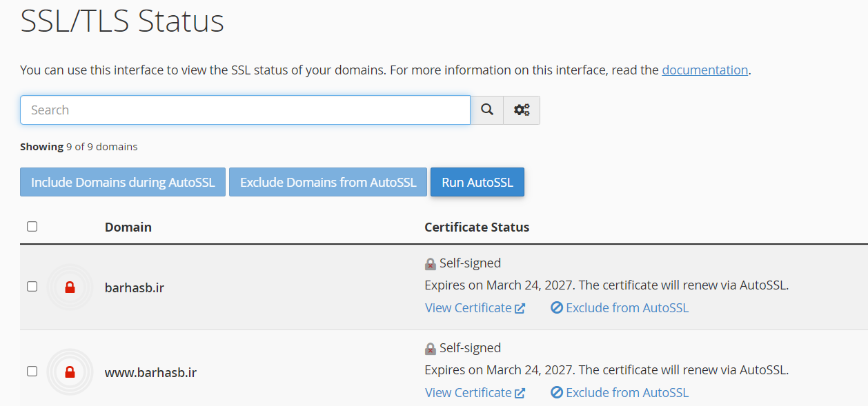The width and height of the screenshot is (868, 406).
Task: Click the red lock icon for barhasb.ir
Action: tap(70, 287)
